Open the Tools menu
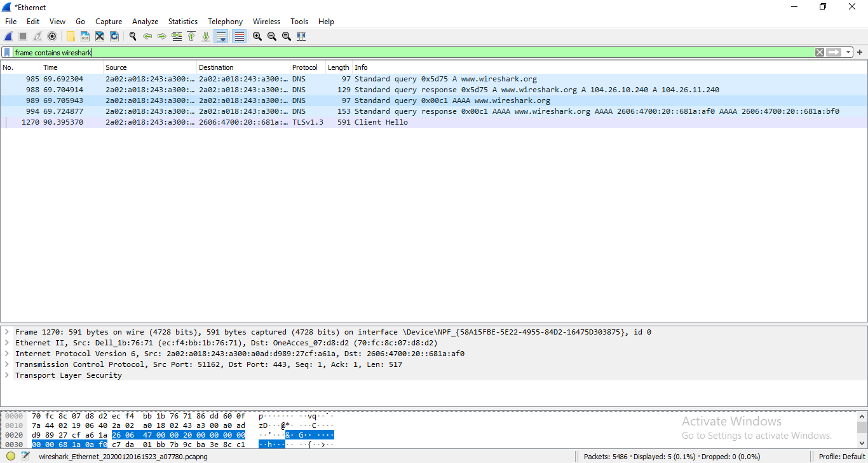 tap(299, 22)
